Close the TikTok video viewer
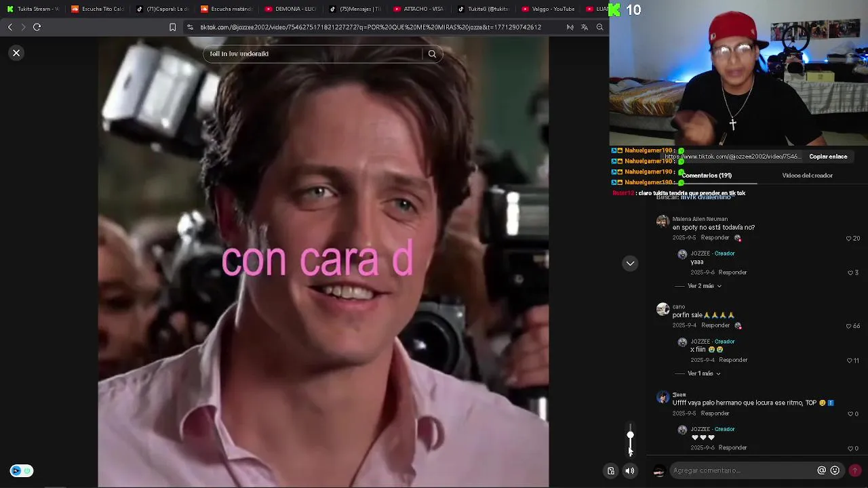 click(16, 53)
